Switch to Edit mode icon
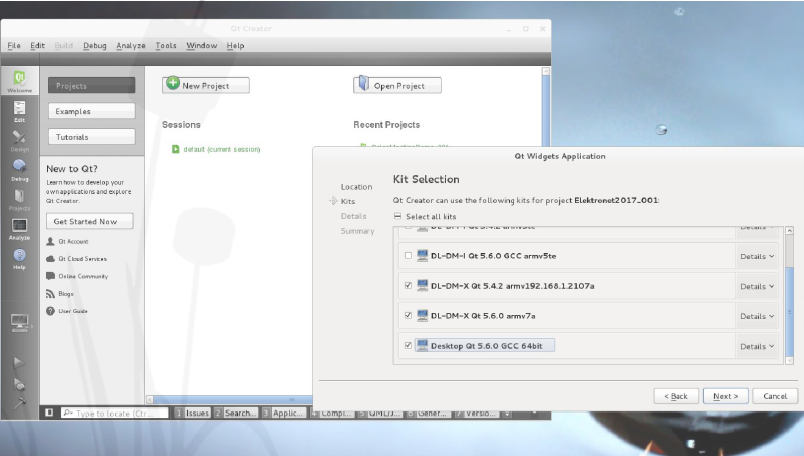 click(x=19, y=111)
